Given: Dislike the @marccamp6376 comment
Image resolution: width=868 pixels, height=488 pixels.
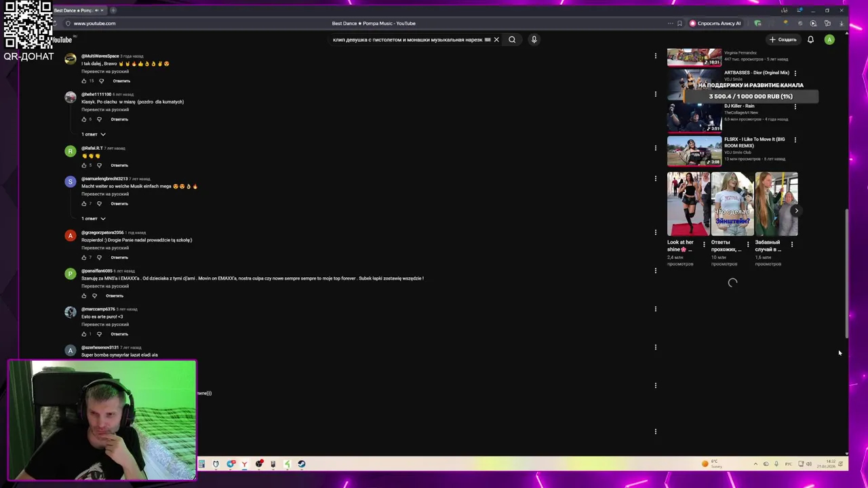Looking at the screenshot, I should click(99, 334).
